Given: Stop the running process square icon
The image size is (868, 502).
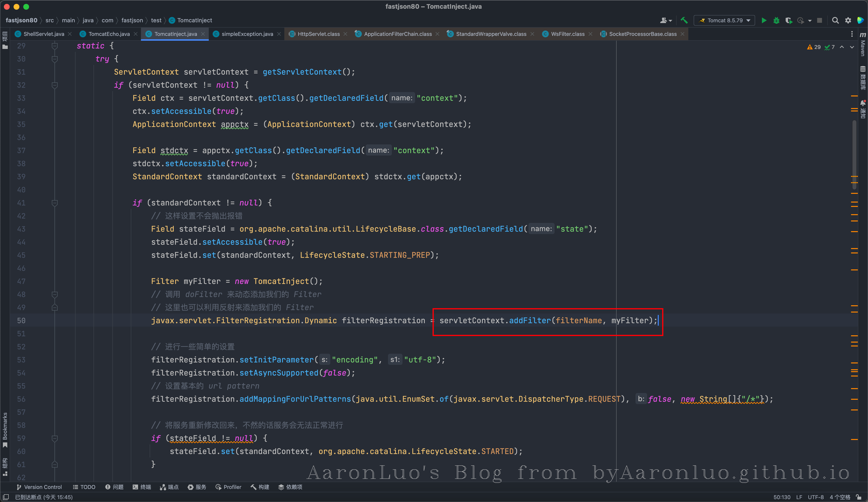Looking at the screenshot, I should [x=819, y=20].
